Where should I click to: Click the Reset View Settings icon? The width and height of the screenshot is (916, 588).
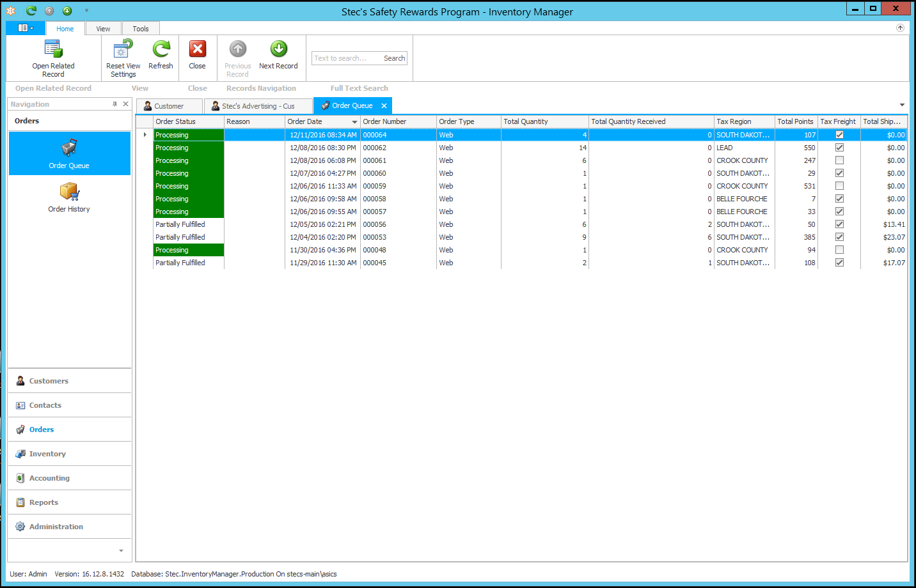click(123, 49)
